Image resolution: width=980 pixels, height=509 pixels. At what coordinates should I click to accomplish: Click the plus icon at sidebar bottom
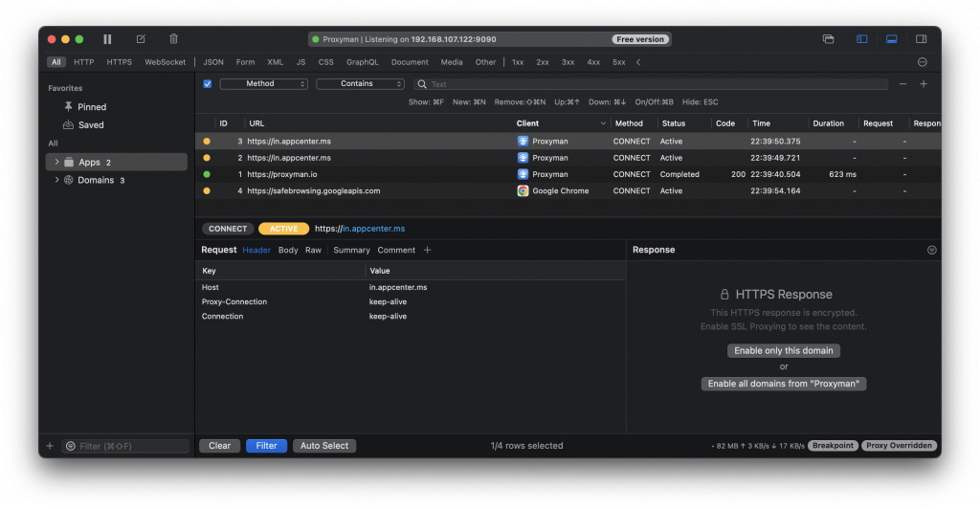[50, 446]
